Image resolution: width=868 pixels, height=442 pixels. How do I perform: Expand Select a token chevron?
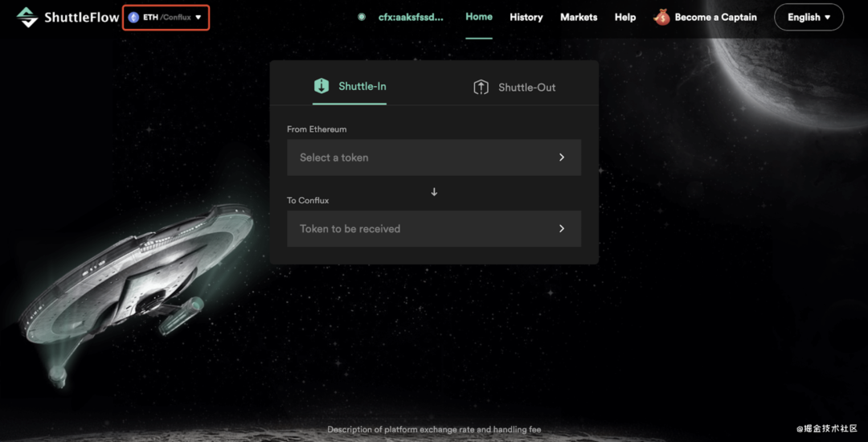pos(562,158)
